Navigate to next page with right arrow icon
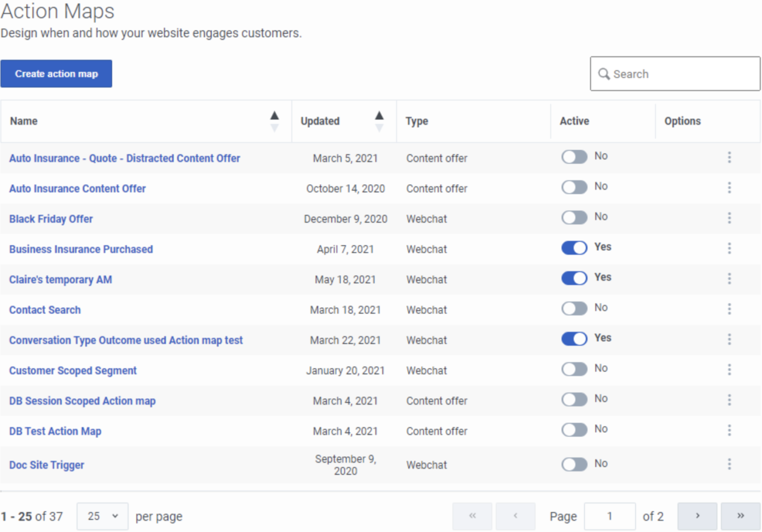Image resolution: width=762 pixels, height=532 pixels. (x=697, y=516)
